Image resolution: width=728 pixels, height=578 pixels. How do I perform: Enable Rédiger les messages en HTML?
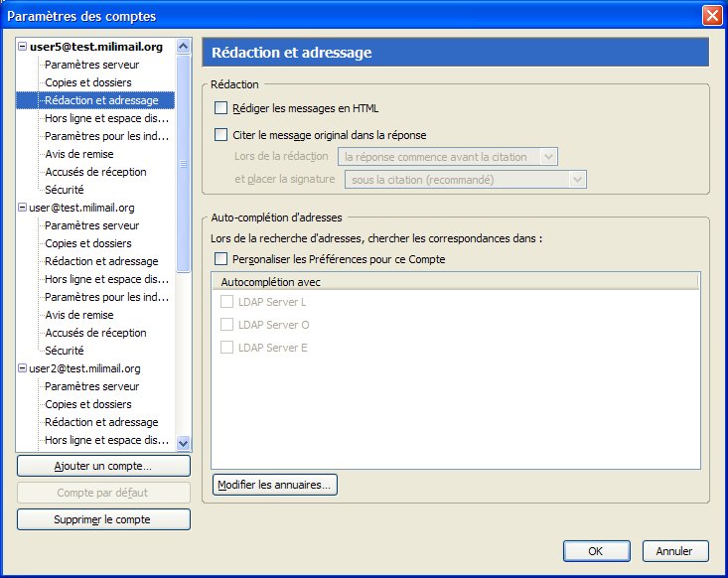tap(221, 108)
